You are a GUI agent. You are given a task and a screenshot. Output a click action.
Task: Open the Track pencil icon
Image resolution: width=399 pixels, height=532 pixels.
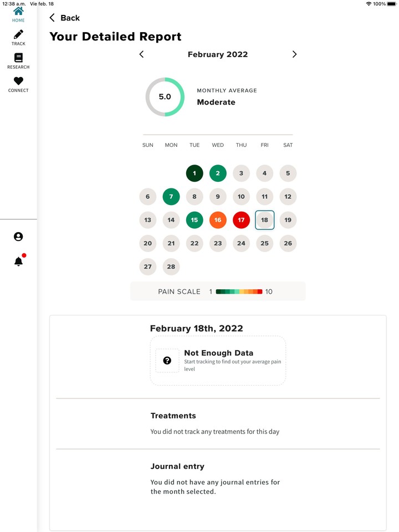tap(18, 35)
